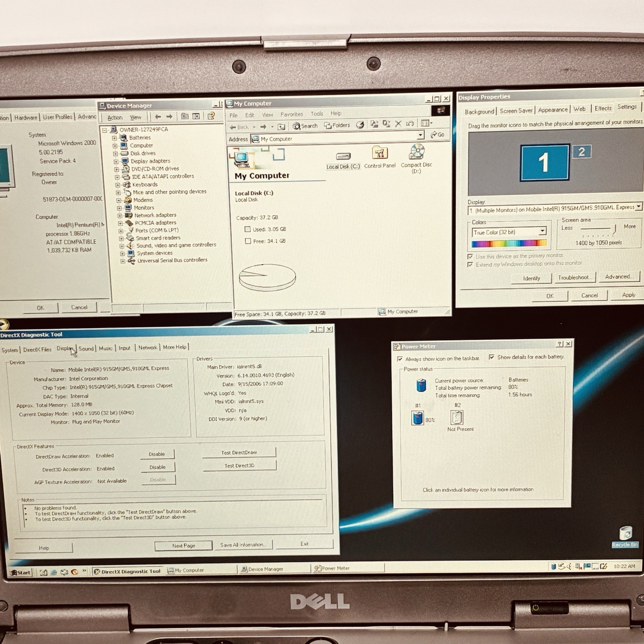This screenshot has width=644, height=644.
Task: Click the Undo toolbar icon in My Computer
Action: pyautogui.click(x=410, y=123)
